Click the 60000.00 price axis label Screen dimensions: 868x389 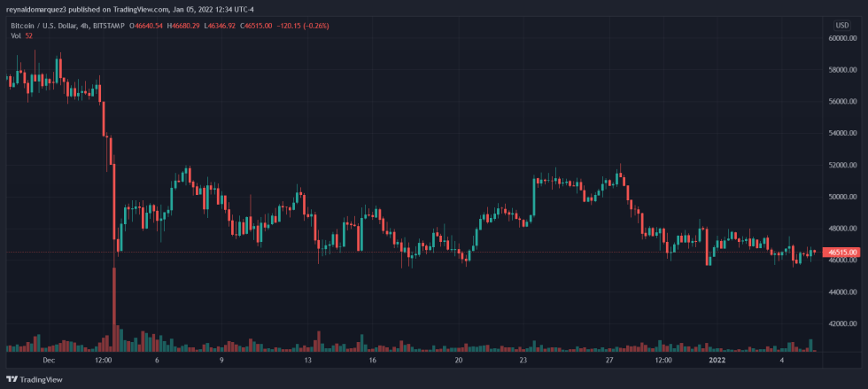[x=842, y=38]
